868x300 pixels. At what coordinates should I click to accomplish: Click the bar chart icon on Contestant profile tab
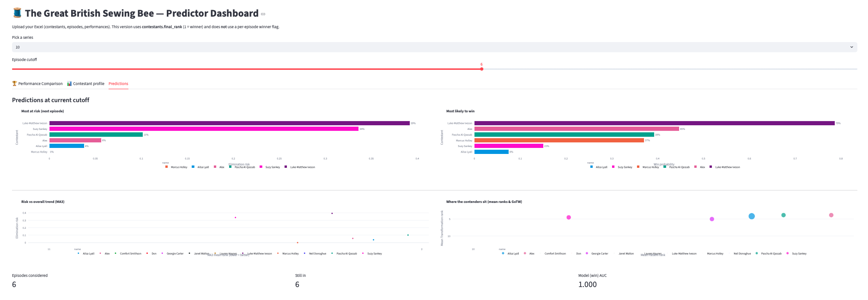tap(69, 84)
